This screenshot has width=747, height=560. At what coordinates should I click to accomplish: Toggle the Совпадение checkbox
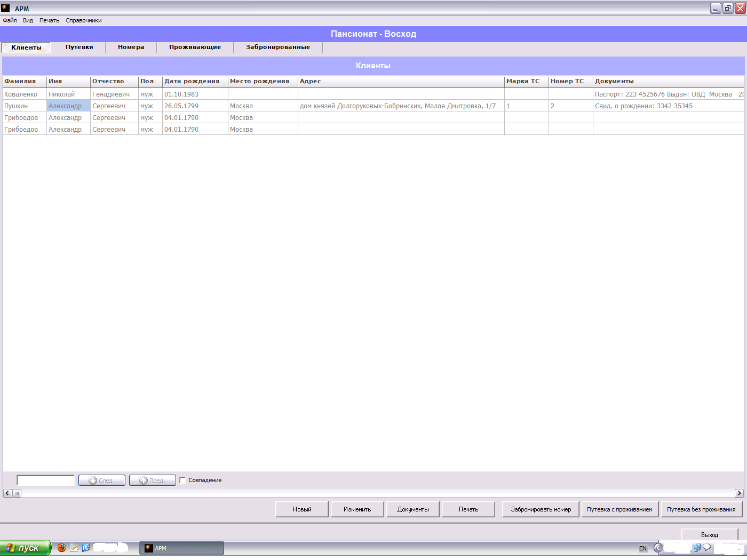click(182, 480)
